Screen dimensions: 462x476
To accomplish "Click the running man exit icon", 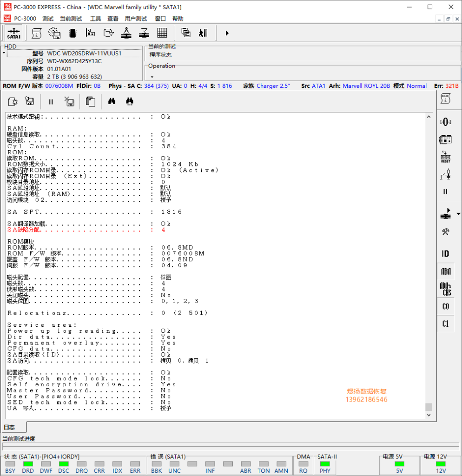I will [203, 33].
